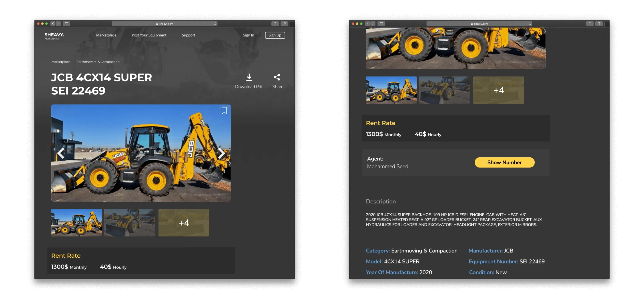The image size is (644, 299).
Task: Open Post Your Equipment page
Action: click(x=149, y=35)
